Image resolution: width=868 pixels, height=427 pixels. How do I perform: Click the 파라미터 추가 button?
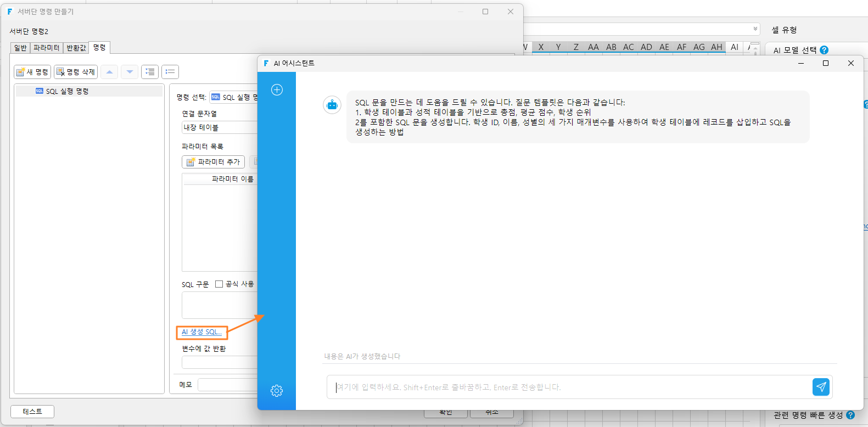213,162
